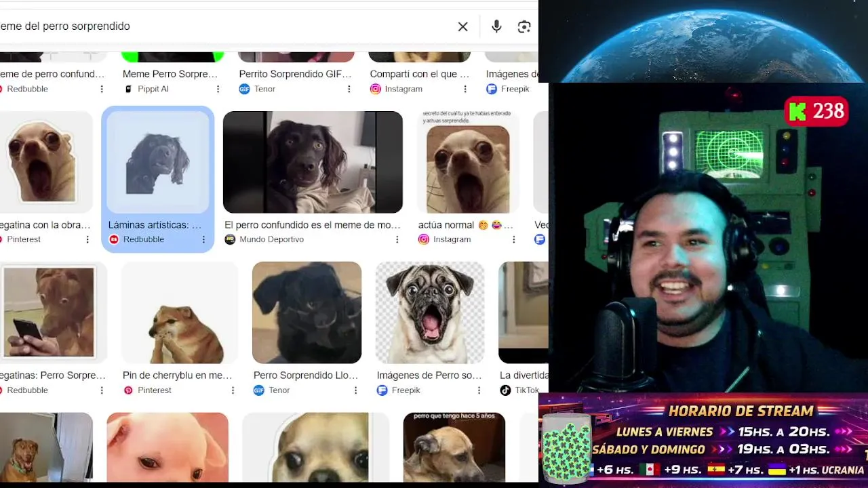This screenshot has height=488, width=868.
Task: Open the 'perro que tengo hace 5 años' image
Action: click(x=454, y=447)
